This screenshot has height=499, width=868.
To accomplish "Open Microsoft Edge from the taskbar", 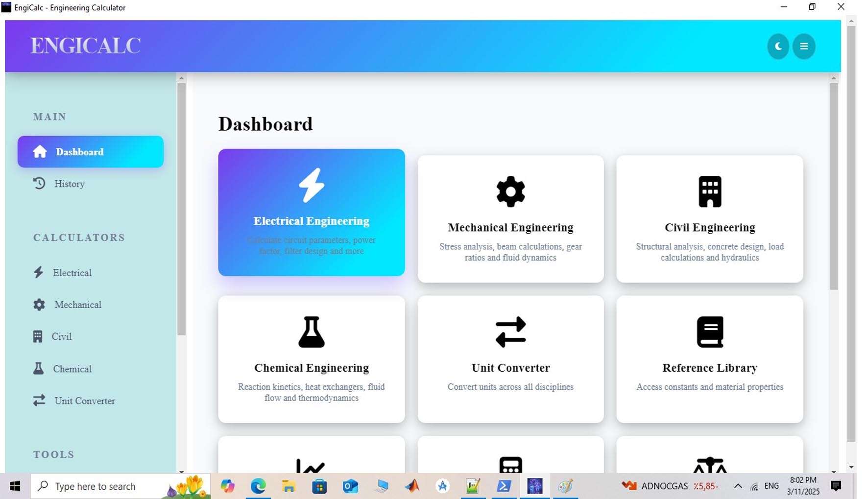I will point(258,486).
